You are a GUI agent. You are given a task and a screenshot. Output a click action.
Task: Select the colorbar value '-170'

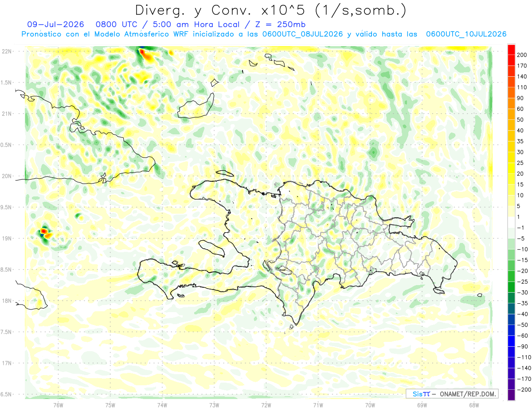coord(524,379)
